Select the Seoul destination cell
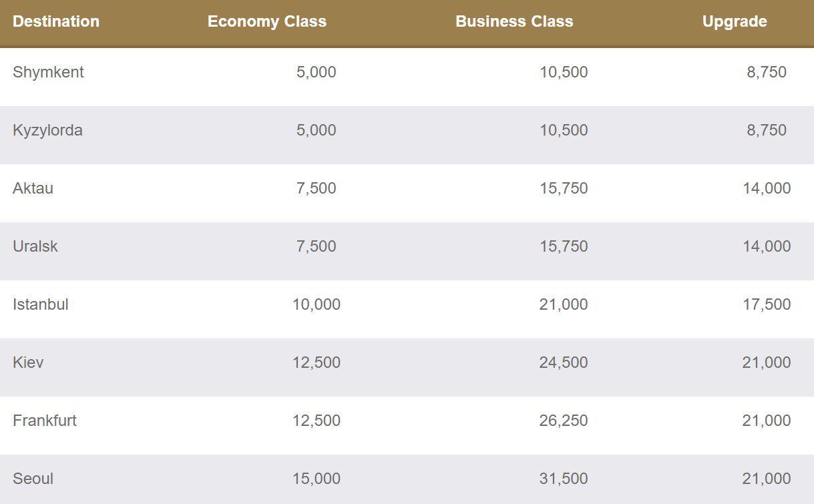Image resolution: width=814 pixels, height=504 pixels. coord(33,479)
